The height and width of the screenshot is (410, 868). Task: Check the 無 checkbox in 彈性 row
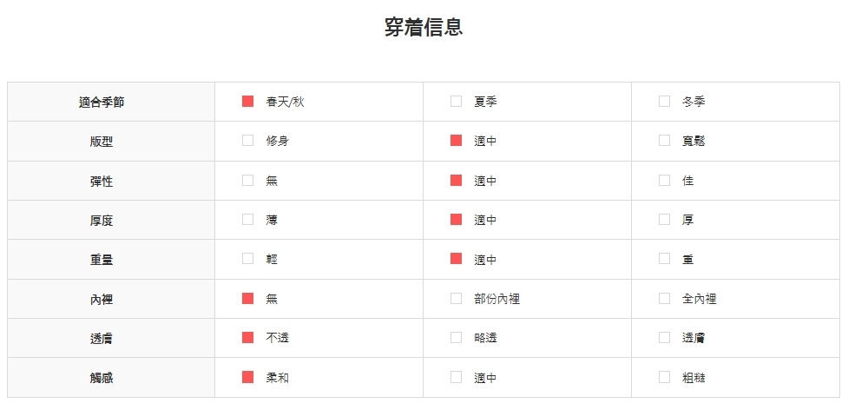pyautogui.click(x=247, y=181)
